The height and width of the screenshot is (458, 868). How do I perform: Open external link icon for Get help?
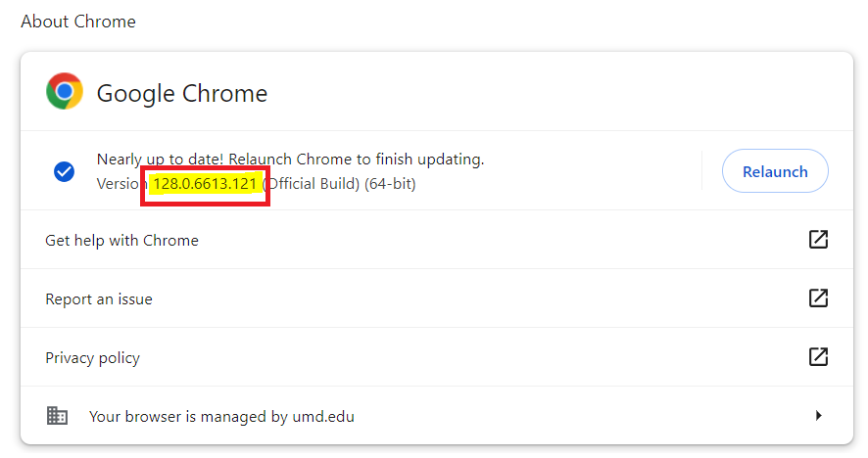click(x=818, y=240)
